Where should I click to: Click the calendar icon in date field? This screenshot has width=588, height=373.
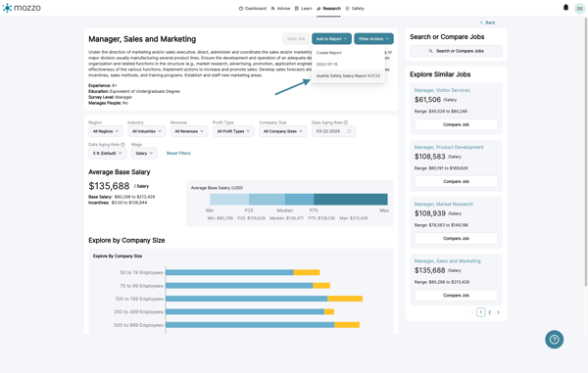point(349,131)
